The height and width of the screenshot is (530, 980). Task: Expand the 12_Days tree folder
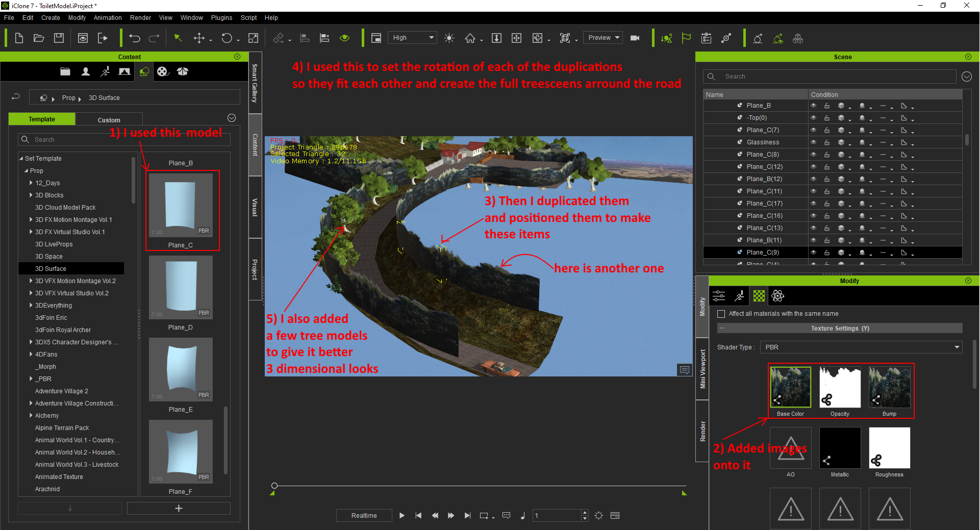tap(31, 183)
